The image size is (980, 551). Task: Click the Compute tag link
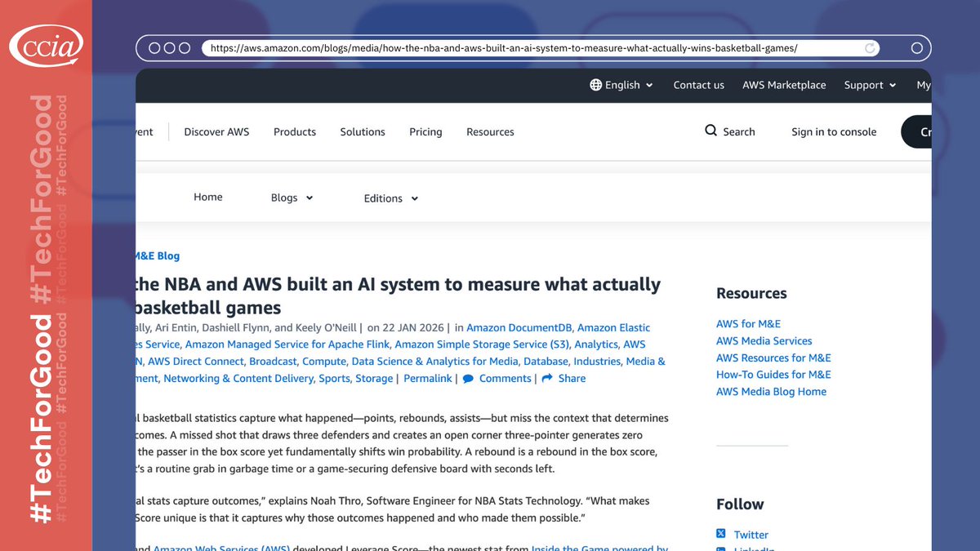pos(324,362)
